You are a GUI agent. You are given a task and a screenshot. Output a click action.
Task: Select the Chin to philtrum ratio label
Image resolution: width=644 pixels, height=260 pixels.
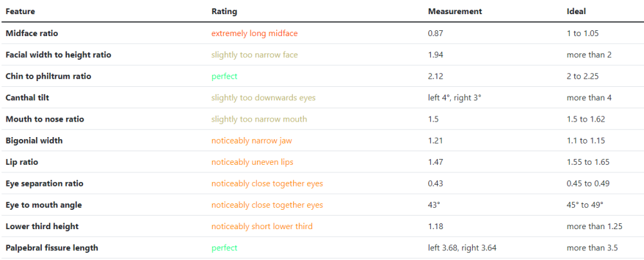coord(48,77)
